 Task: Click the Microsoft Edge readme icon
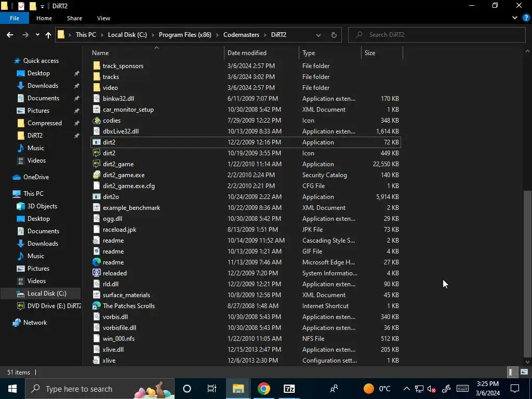(x=97, y=262)
